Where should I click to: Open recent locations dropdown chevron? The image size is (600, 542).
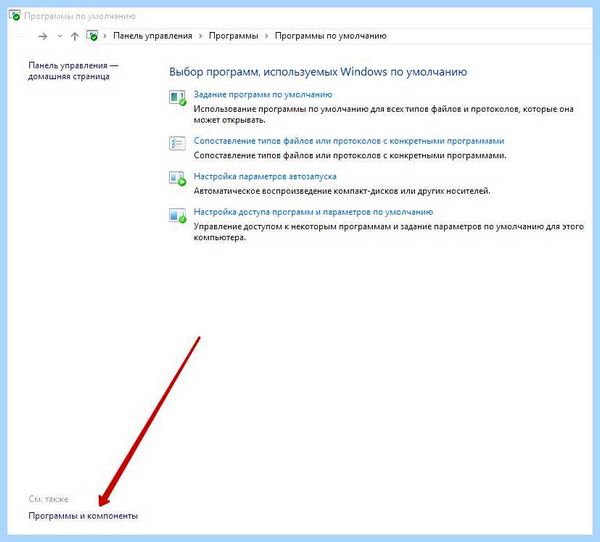point(60,36)
